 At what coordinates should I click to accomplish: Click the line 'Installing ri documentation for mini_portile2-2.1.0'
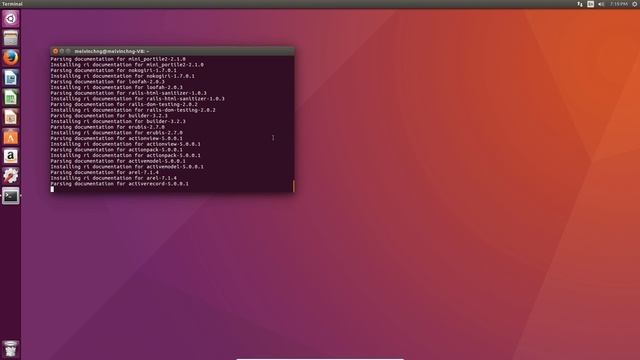[127, 64]
